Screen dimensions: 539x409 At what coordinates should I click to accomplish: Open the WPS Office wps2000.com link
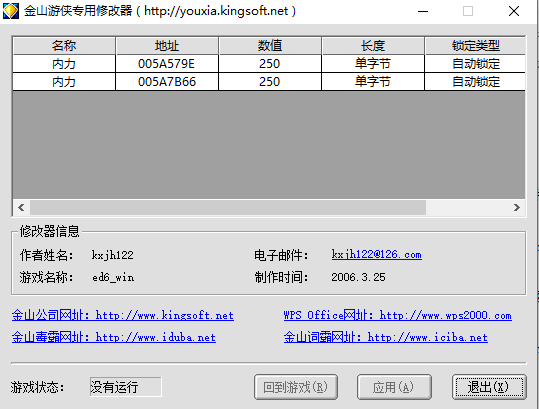398,315
